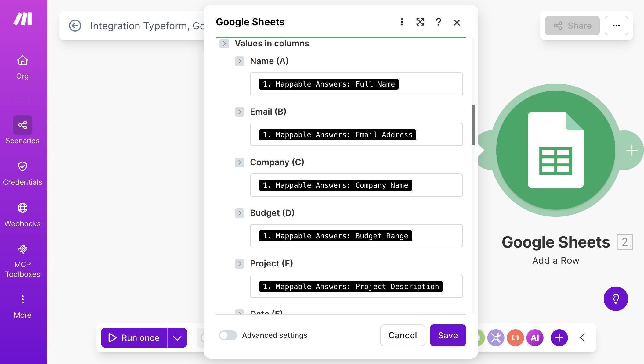The image size is (644, 364).
Task: Open the Google Sheets module options menu
Action: pyautogui.click(x=402, y=22)
